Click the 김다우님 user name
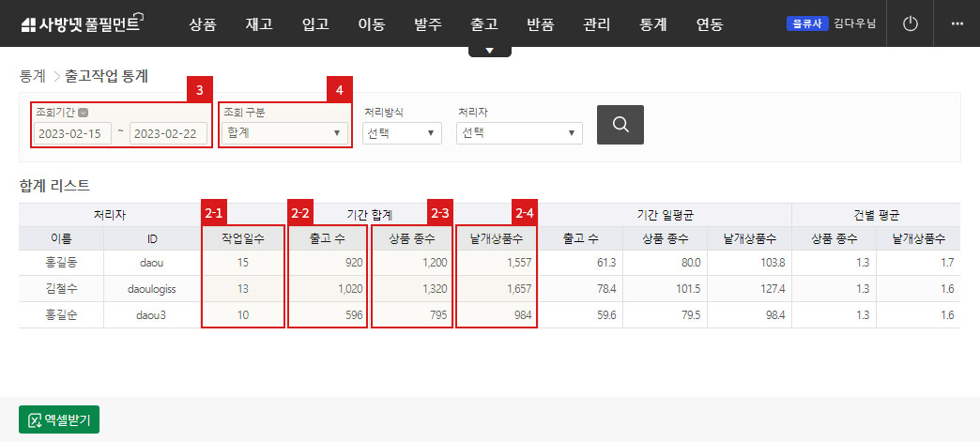This screenshot has width=980, height=442. pos(854,23)
